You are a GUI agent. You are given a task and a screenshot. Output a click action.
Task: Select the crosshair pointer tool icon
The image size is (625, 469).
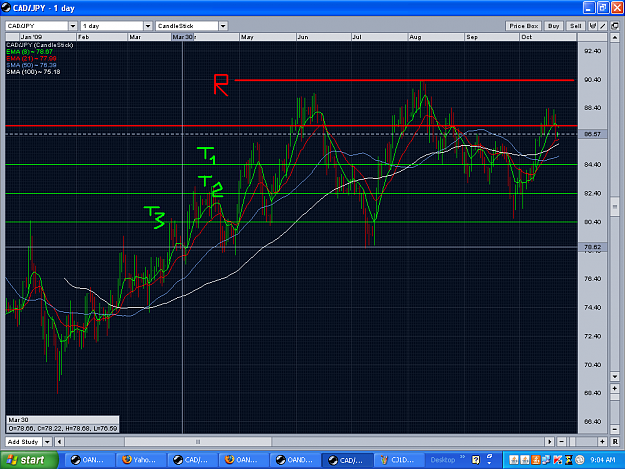click(593, 26)
